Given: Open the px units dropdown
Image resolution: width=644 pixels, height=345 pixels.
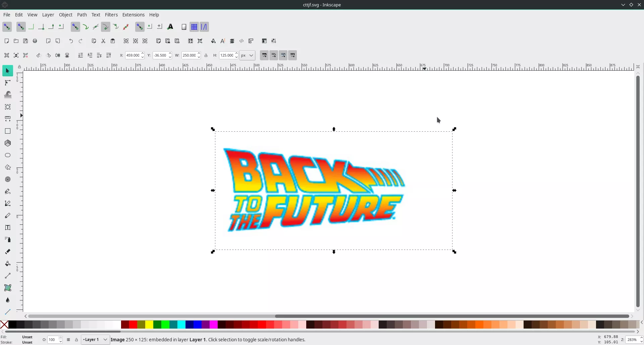Looking at the screenshot, I should point(247,55).
